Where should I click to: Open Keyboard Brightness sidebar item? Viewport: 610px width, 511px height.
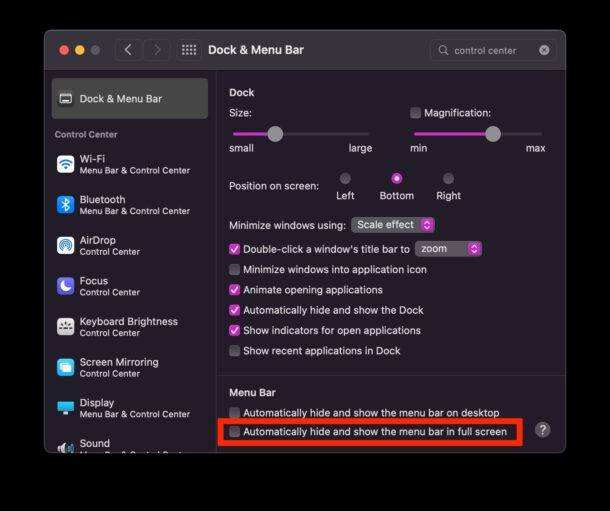tap(130, 327)
